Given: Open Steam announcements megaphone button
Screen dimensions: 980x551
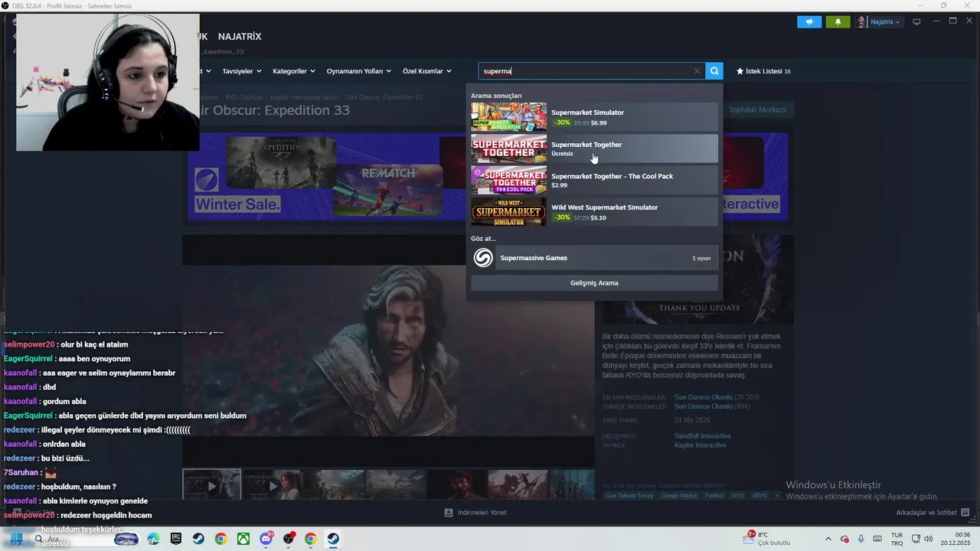Looking at the screenshot, I should point(809,21).
